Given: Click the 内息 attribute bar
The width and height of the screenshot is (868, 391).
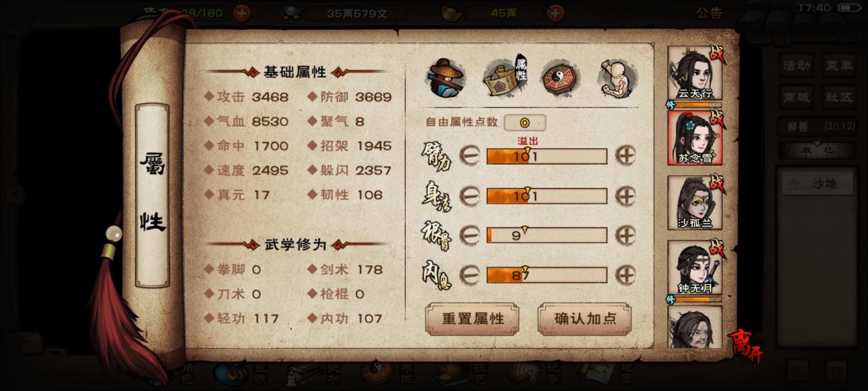Looking at the screenshot, I should click(x=547, y=275).
